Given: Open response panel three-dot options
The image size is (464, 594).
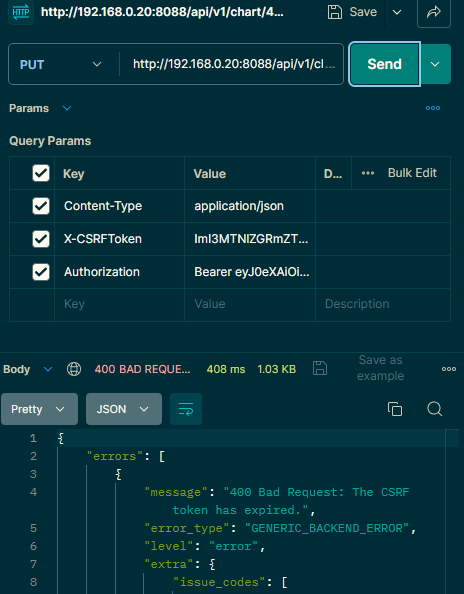Looking at the screenshot, I should click(449, 369).
